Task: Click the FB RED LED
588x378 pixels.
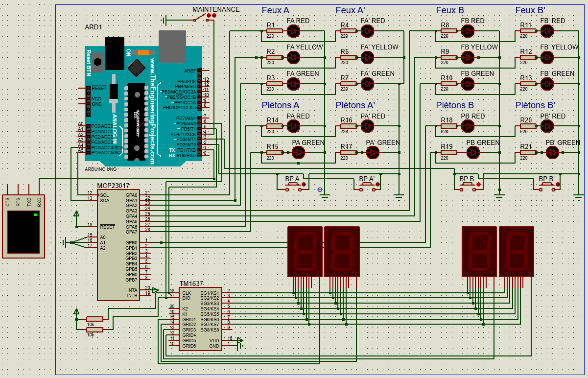Action: (468, 31)
